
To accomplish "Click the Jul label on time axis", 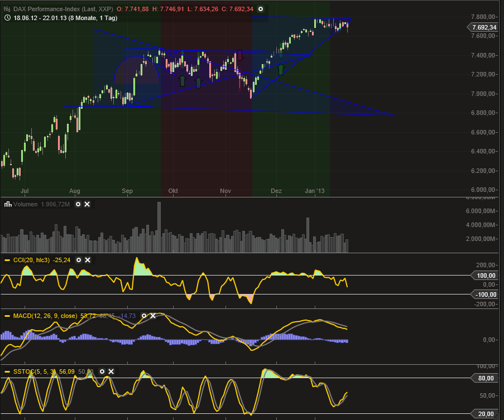I will pos(25,191).
